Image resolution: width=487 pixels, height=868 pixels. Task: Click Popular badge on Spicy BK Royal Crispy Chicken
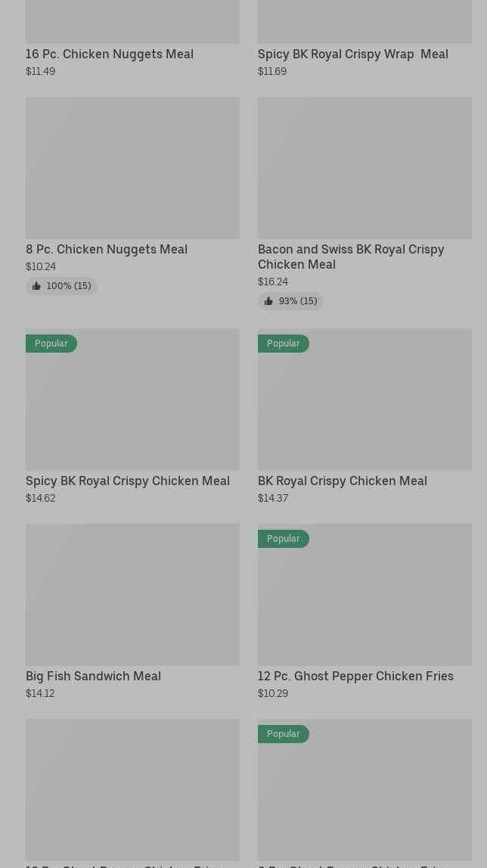pyautogui.click(x=51, y=344)
